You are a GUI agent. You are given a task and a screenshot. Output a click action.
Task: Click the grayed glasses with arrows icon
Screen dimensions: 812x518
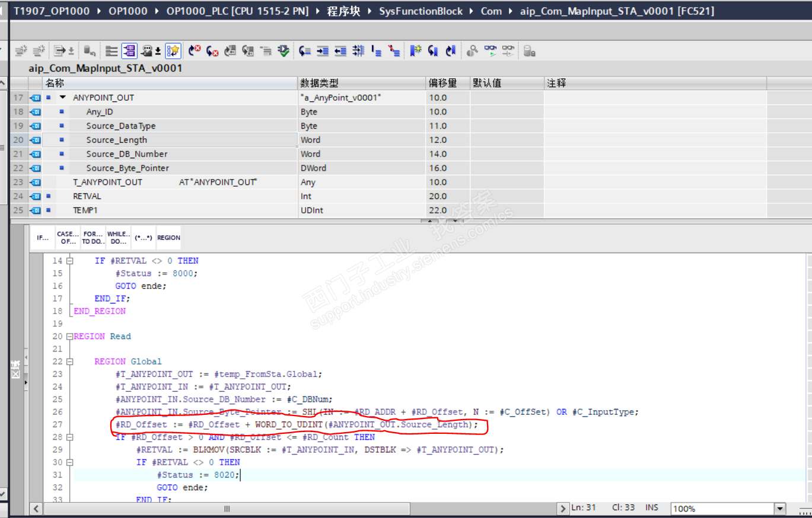point(508,51)
